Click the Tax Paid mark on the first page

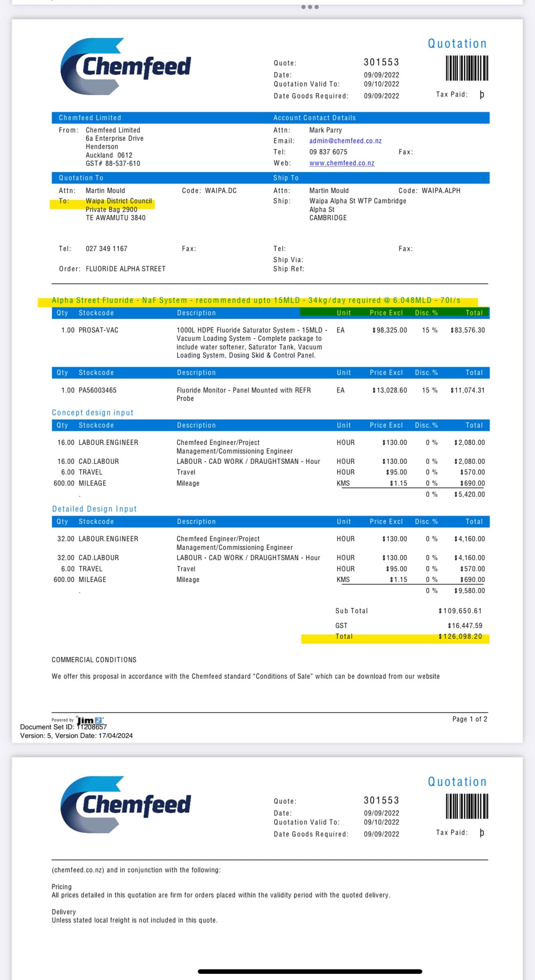482,95
